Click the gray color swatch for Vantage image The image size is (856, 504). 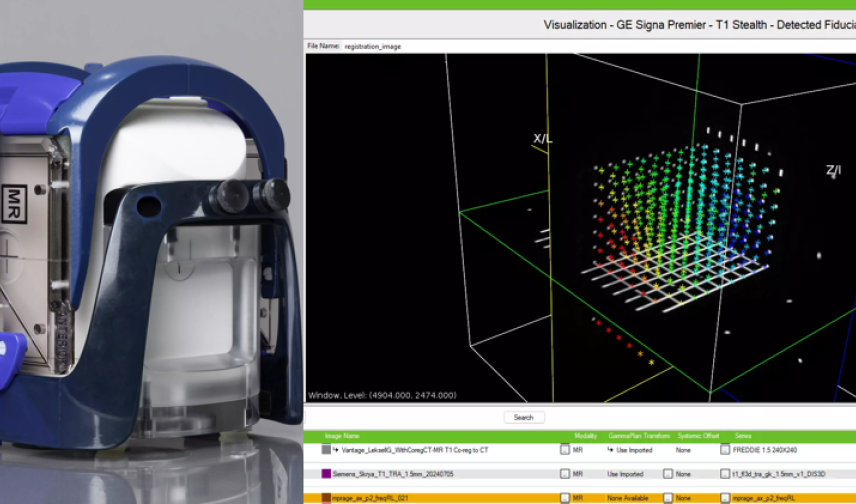pos(326,450)
